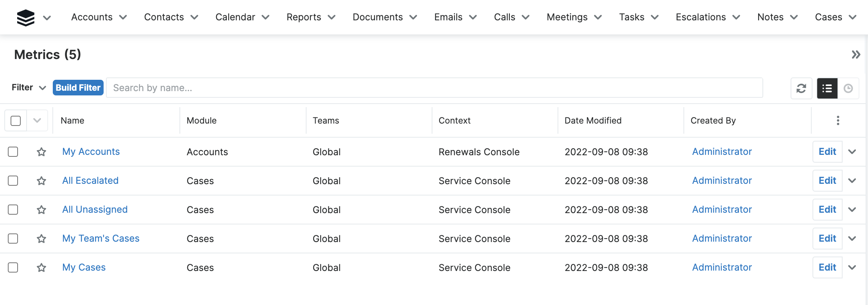Focus the Search by name field
This screenshot has height=305, width=868.
[434, 88]
